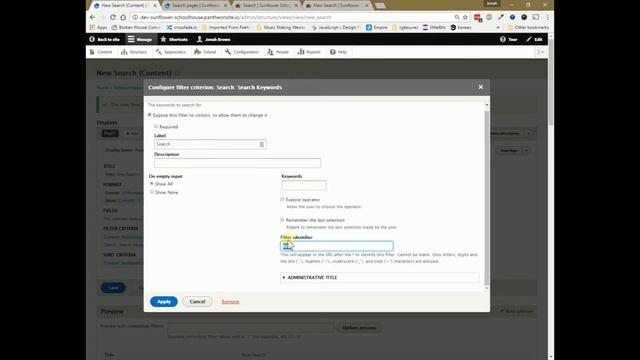The image size is (640, 360).
Task: Open the Jonah Brown user menu
Action: pos(213,39)
